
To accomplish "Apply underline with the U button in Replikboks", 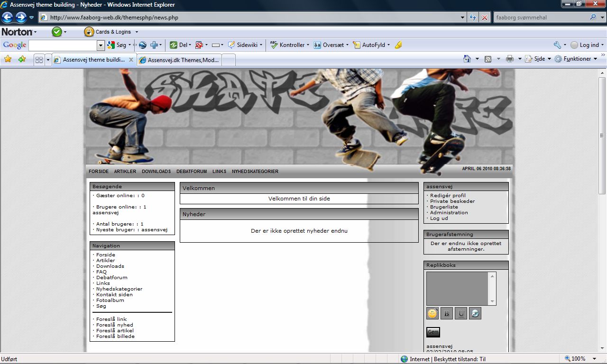I will click(x=460, y=313).
